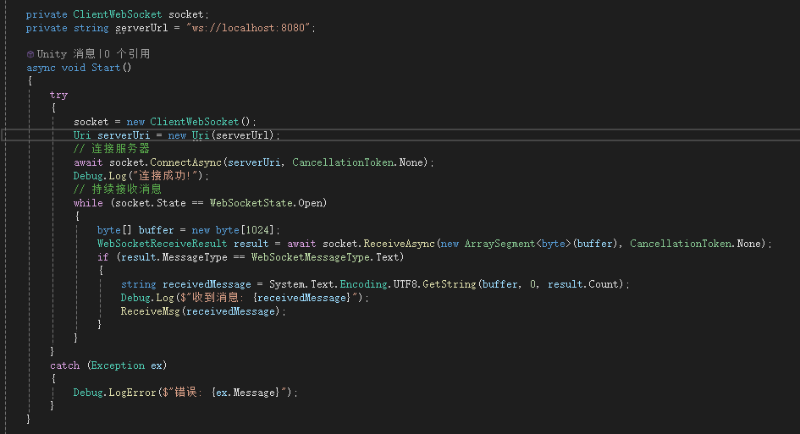800x434 pixels.
Task: Click the "收到消息" text in Debug.Log
Action: (215, 298)
